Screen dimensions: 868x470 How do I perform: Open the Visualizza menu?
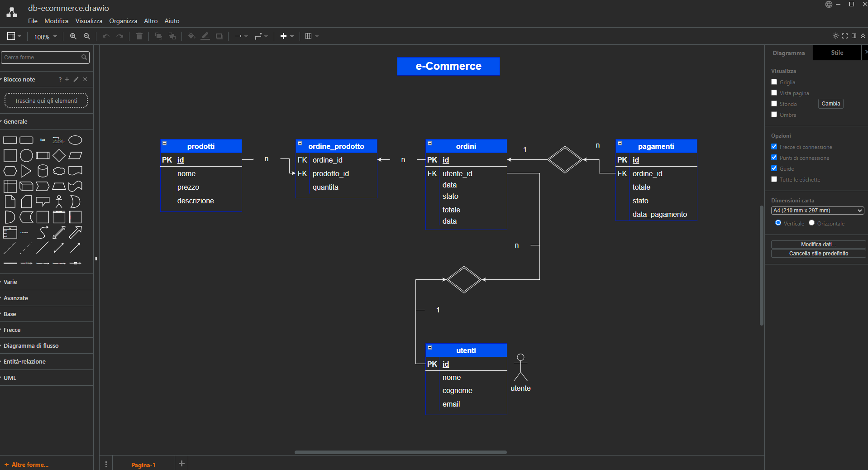pos(89,21)
